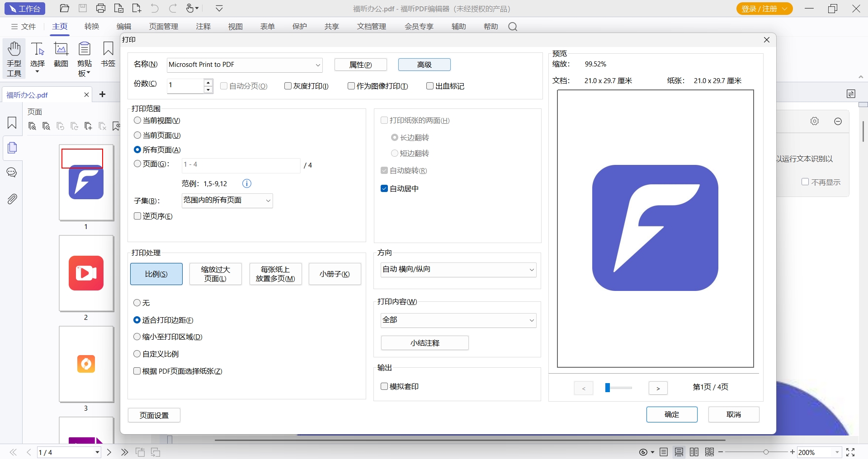This screenshot has width=868, height=459.
Task: Select the Hand tool icon
Action: click(14, 49)
